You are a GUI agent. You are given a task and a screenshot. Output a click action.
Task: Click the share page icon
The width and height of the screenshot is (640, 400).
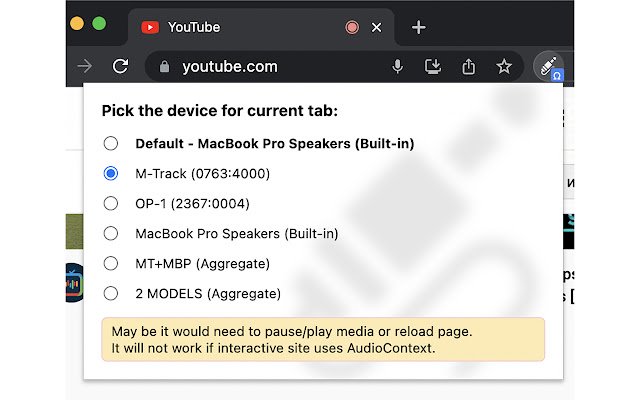click(x=467, y=66)
